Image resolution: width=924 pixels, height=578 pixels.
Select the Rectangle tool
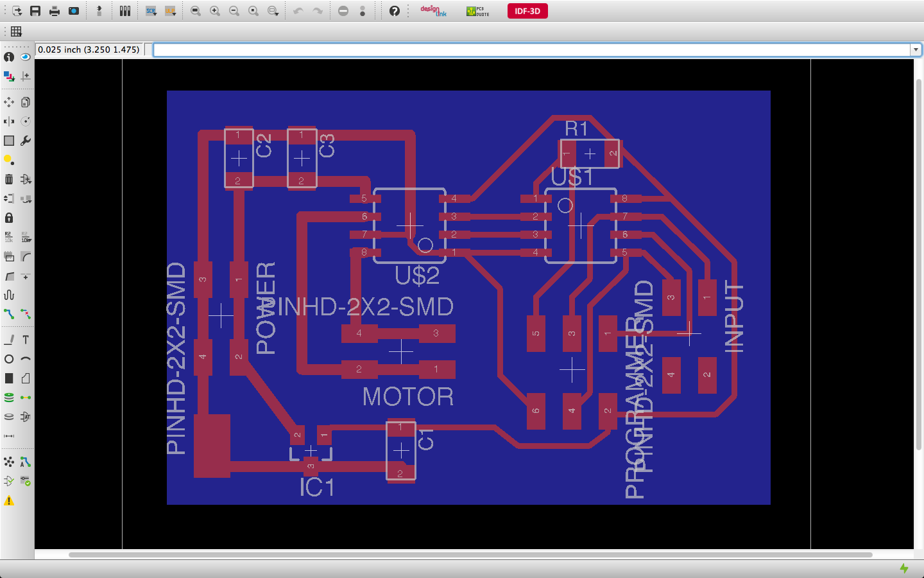[9, 378]
